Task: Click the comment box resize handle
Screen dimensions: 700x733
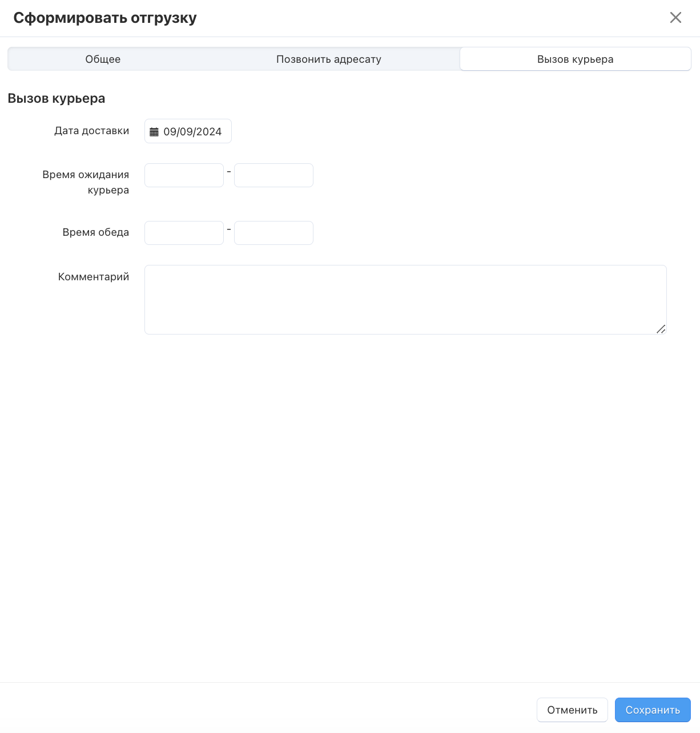Action: [x=661, y=329]
